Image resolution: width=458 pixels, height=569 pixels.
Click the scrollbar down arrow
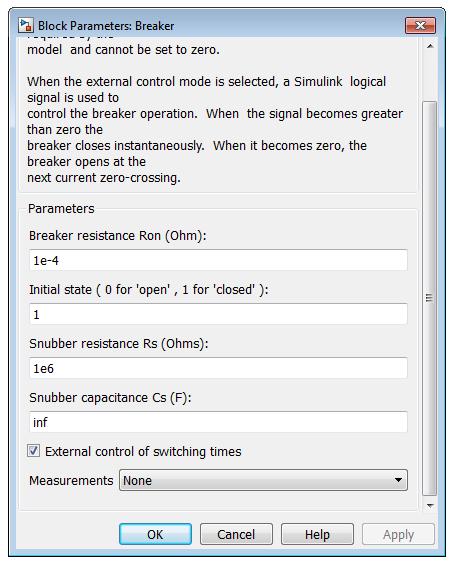pos(430,505)
